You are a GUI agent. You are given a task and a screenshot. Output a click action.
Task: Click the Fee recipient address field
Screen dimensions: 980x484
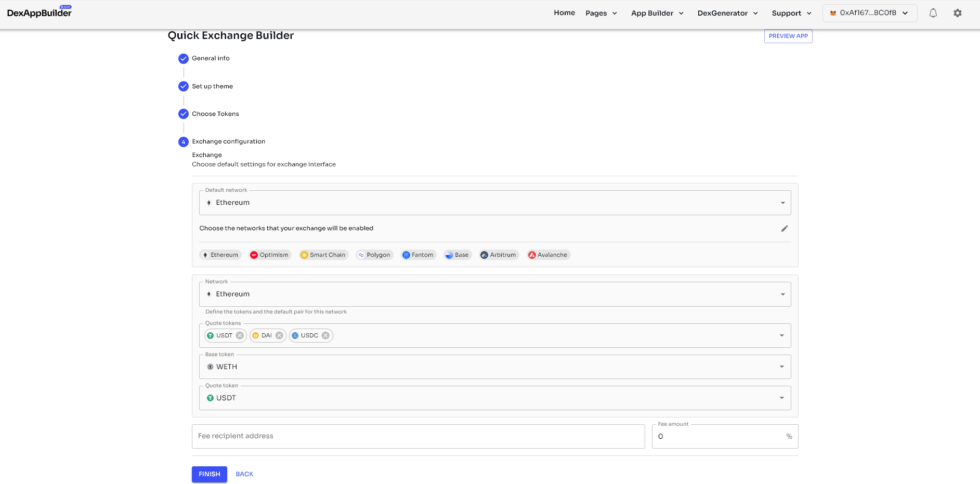[x=418, y=436]
